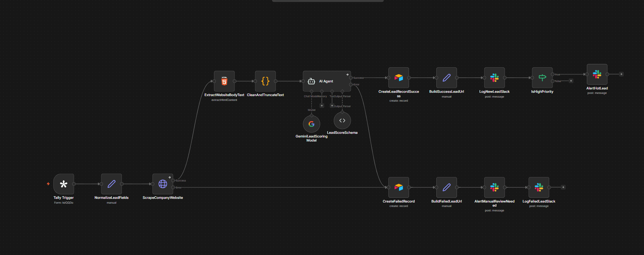Viewport: 644px width, 255px height.
Task: Click the Error output of ScrapeCompanyWebsite
Action: (173, 187)
